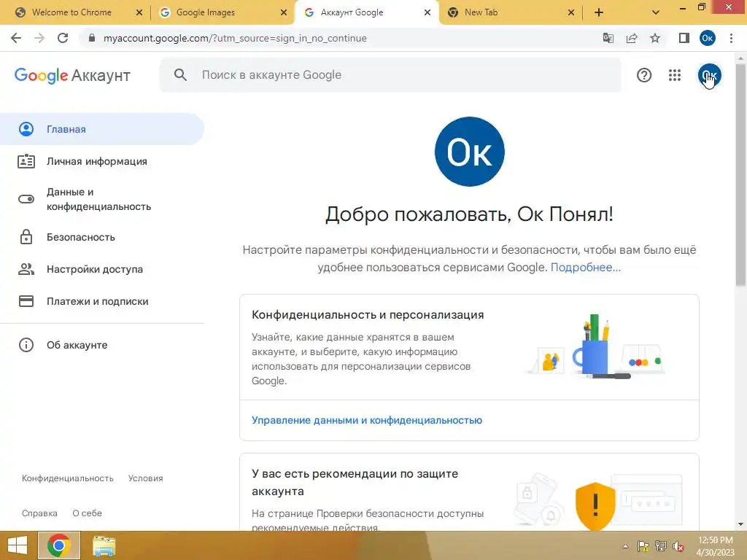Click the network tray icon

coord(661,546)
